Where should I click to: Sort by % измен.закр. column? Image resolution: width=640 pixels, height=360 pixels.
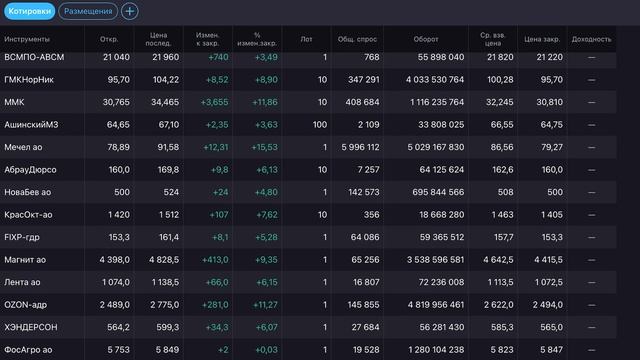(257, 39)
